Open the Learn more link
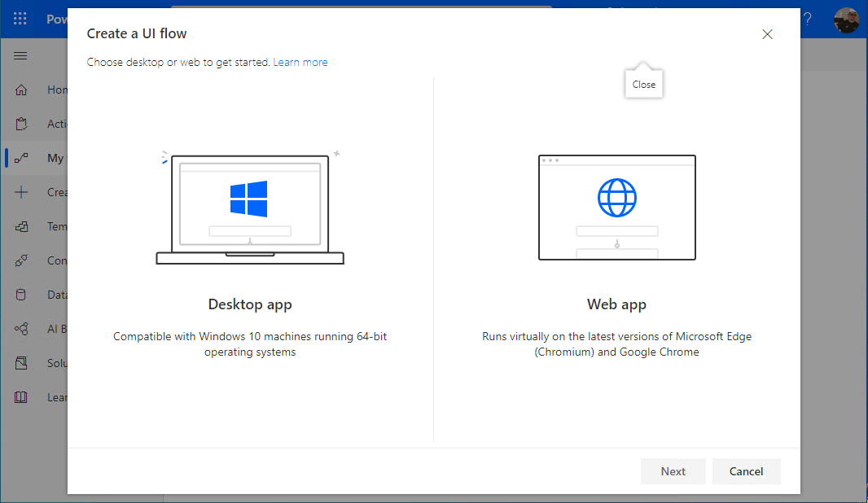This screenshot has height=503, width=868. pos(300,62)
